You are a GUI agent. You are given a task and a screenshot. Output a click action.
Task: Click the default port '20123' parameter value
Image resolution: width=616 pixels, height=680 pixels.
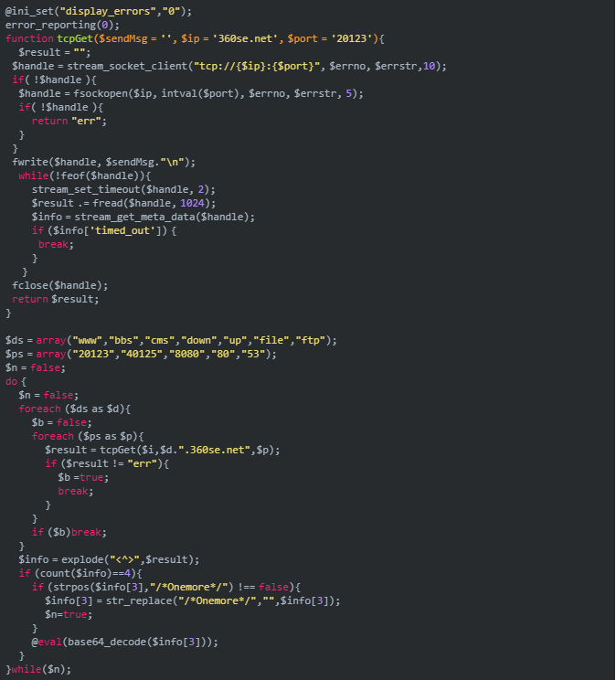pos(351,38)
